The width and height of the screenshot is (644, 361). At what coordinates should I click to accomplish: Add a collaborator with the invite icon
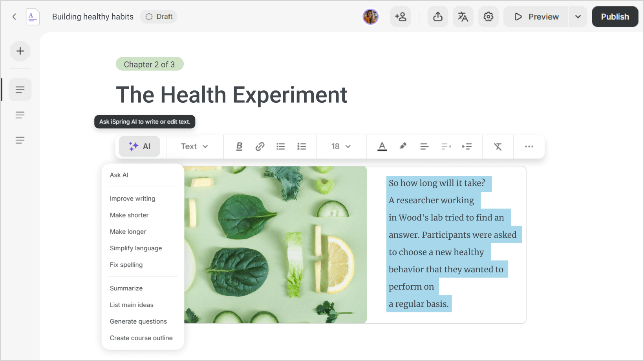pyautogui.click(x=401, y=16)
